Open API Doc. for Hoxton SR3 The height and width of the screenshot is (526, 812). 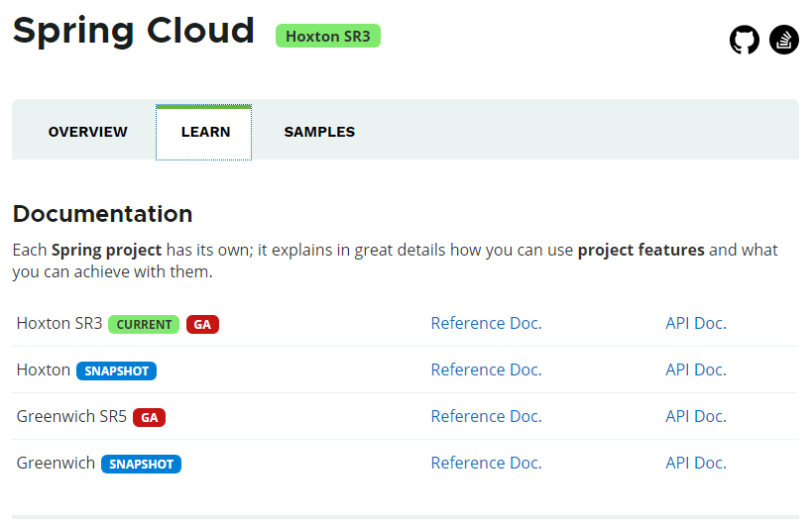pyautogui.click(x=696, y=323)
